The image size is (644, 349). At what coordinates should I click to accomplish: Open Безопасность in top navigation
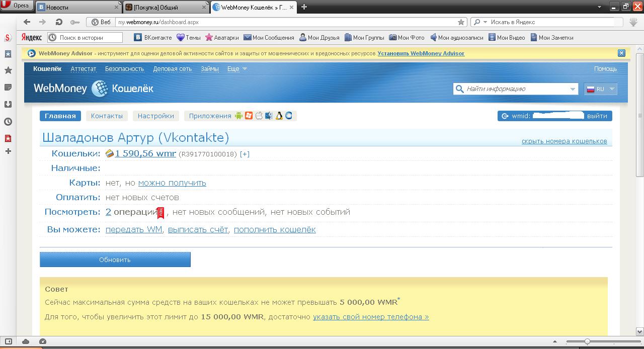click(x=124, y=69)
